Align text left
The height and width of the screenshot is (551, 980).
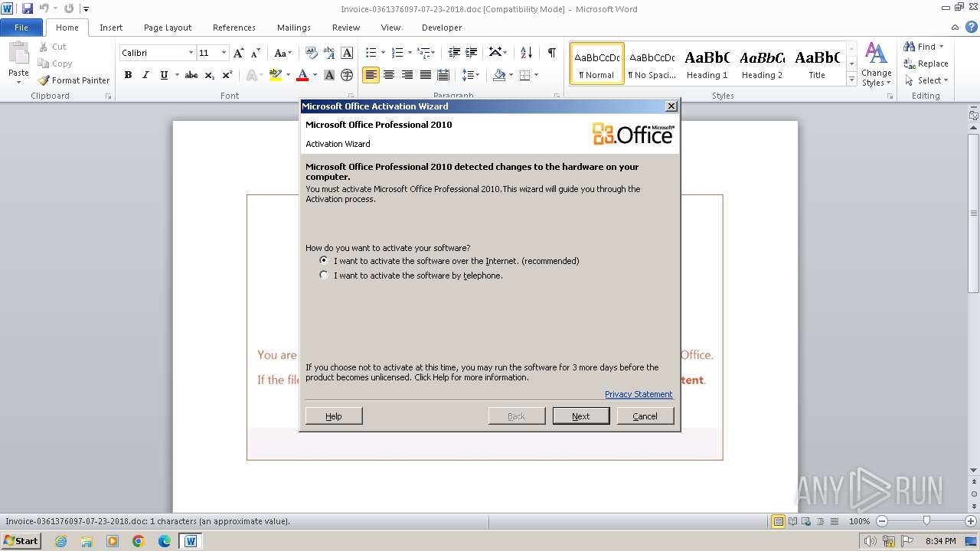coord(371,75)
